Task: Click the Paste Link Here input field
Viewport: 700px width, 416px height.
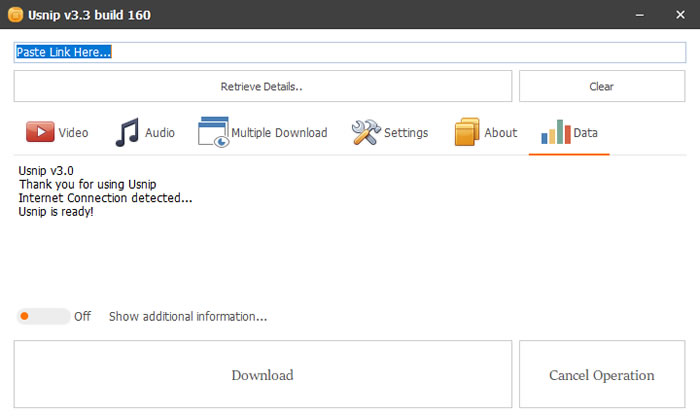Action: pyautogui.click(x=350, y=52)
